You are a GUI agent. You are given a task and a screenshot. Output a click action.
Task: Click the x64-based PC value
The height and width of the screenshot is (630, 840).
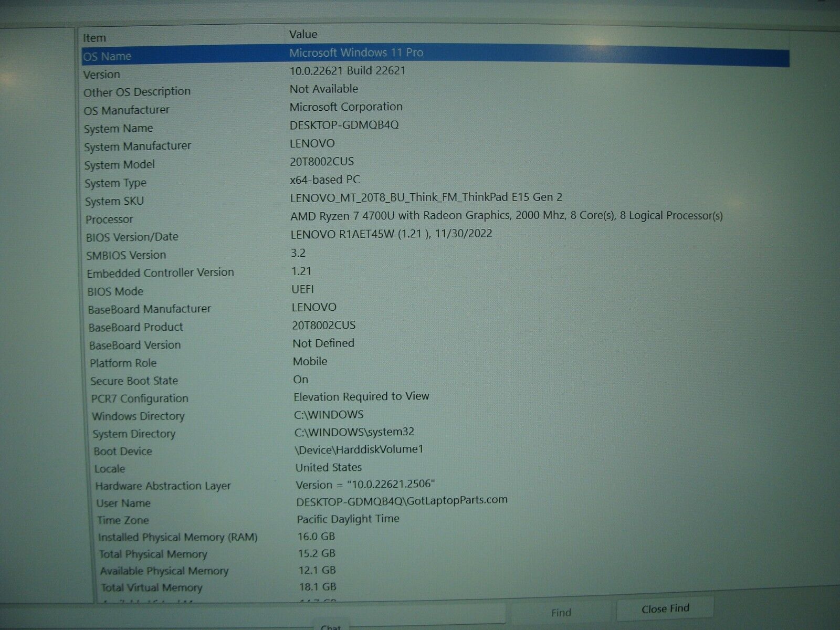coord(325,180)
